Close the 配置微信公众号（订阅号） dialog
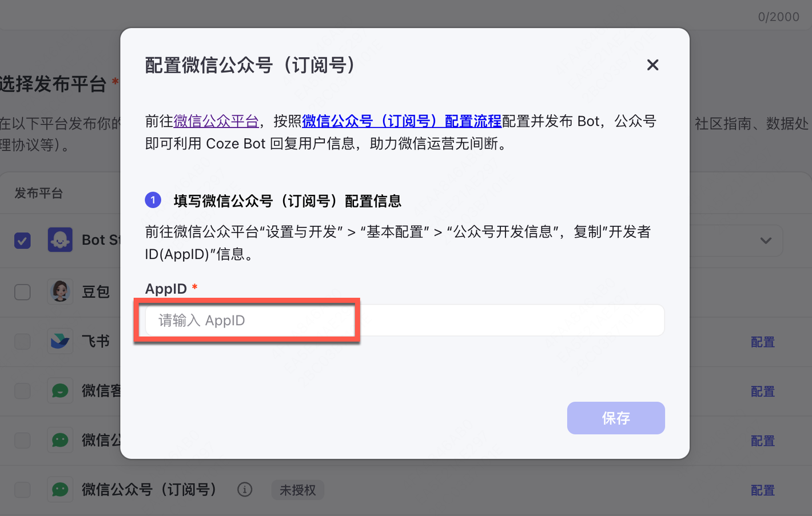The height and width of the screenshot is (516, 812). [652, 65]
